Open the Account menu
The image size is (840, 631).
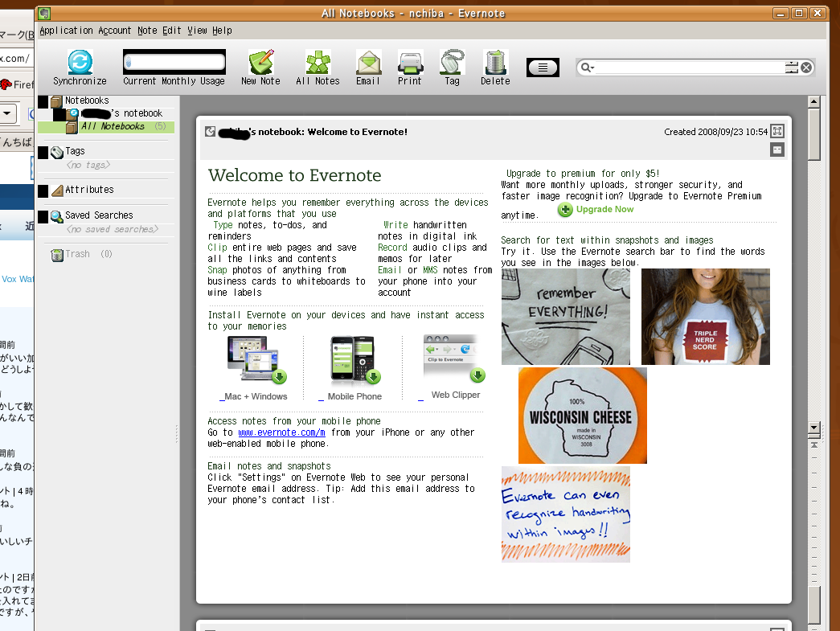[115, 31]
